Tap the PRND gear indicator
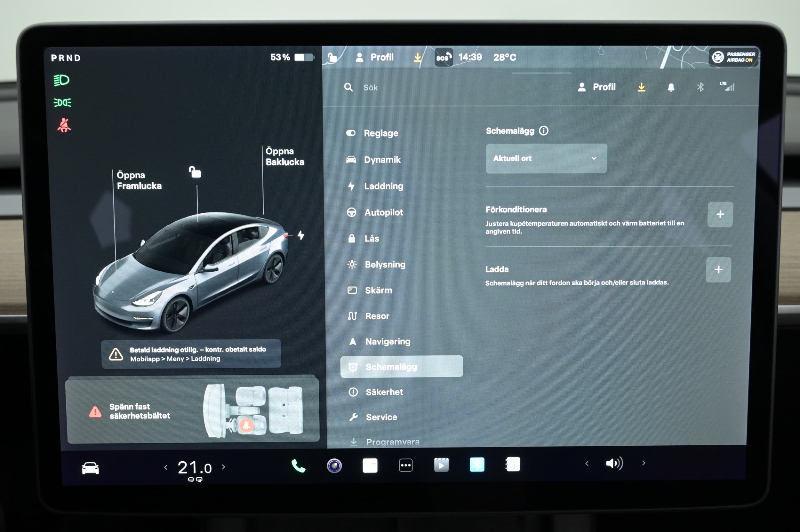This screenshot has width=800, height=532. [x=66, y=58]
